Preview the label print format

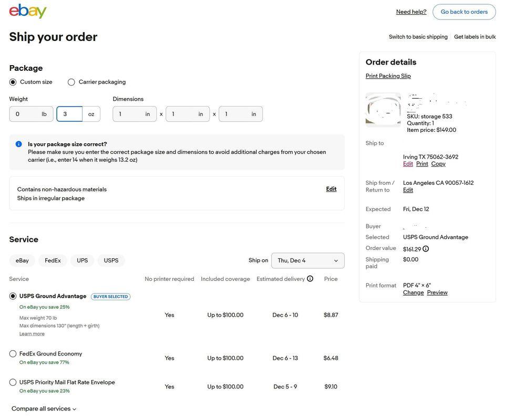437,292
